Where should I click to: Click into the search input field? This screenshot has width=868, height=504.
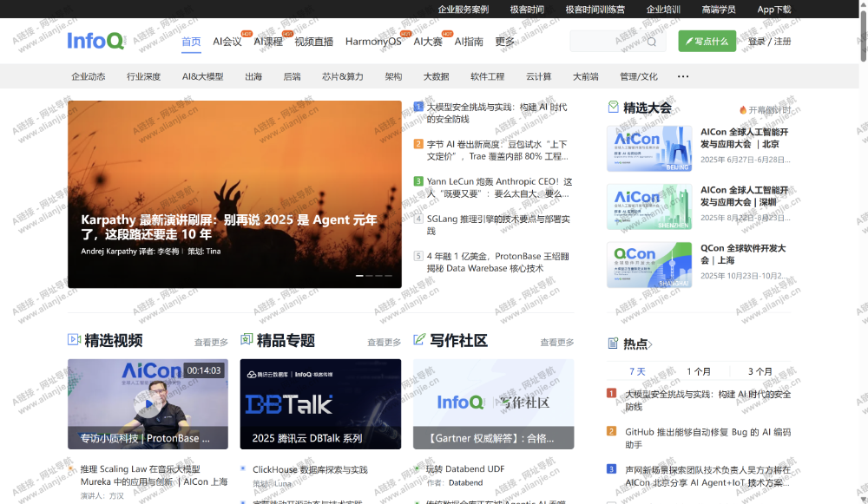click(x=617, y=42)
